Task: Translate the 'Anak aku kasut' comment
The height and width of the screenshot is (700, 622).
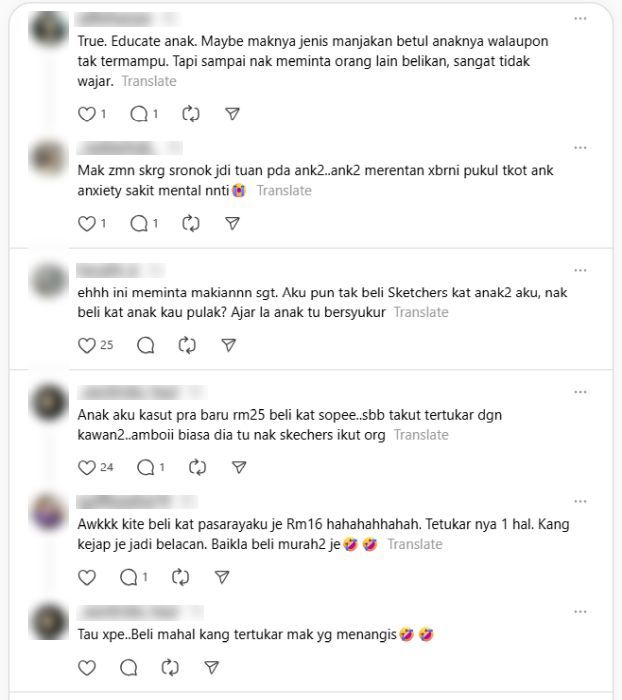Action: (421, 435)
